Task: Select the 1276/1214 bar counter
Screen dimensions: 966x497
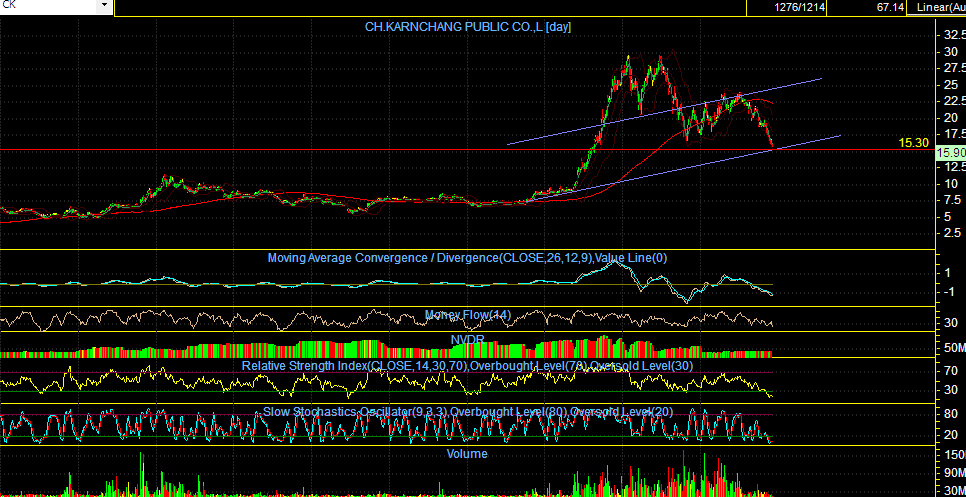Action: 800,7
